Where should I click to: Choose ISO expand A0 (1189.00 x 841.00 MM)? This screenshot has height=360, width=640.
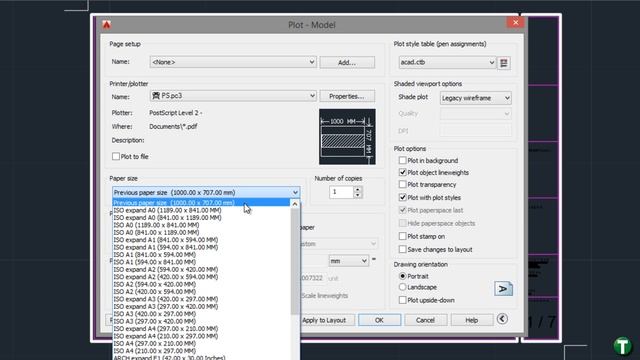167,210
